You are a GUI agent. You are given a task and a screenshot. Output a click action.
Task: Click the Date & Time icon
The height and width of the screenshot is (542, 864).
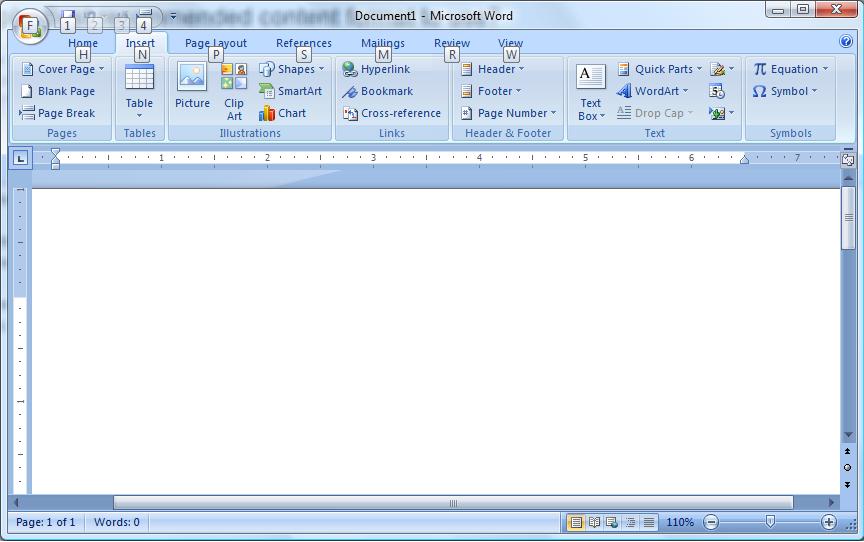[716, 91]
